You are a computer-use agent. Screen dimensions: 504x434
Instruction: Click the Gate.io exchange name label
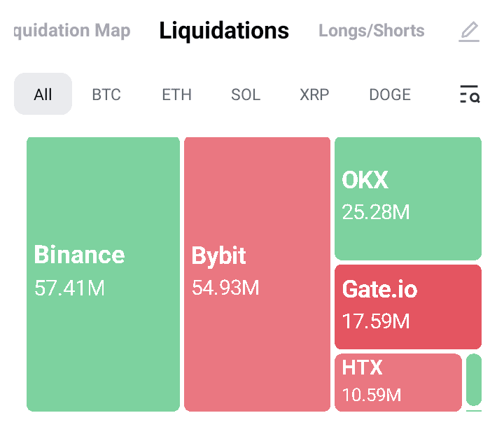(379, 288)
